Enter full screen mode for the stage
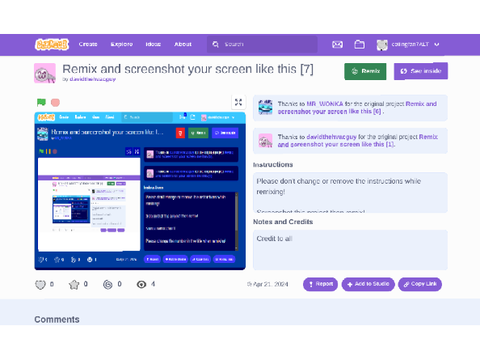Viewport: 480px width, 360px height. click(238, 102)
